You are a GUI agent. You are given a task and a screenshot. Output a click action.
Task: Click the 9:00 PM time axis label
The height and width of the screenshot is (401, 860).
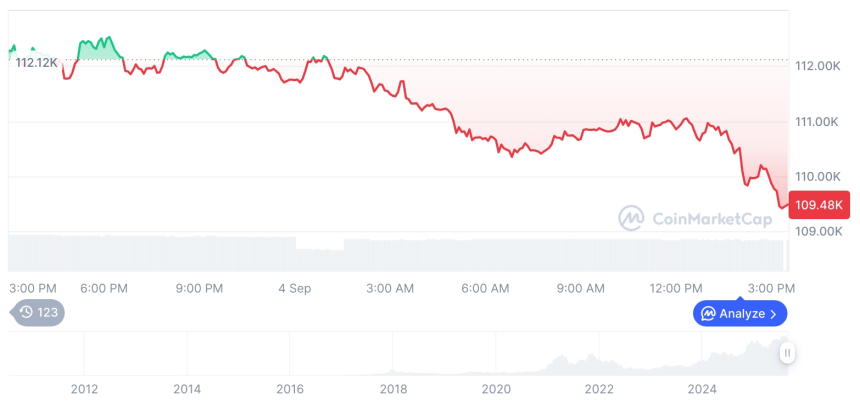(x=199, y=288)
